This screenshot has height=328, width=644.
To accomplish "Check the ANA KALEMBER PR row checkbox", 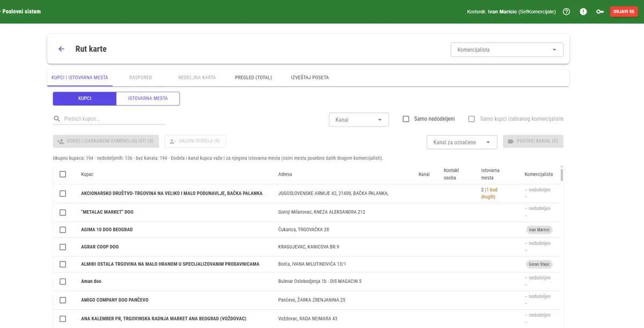I will 63,319.
